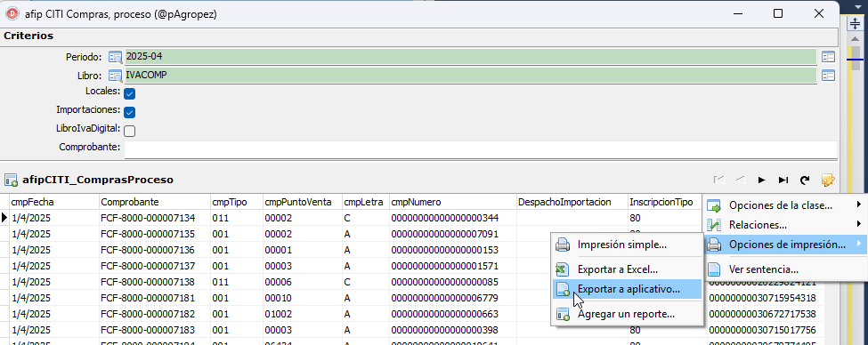Click the empty Comprobante input field
Screen dimensions: 868x345
(x=481, y=149)
